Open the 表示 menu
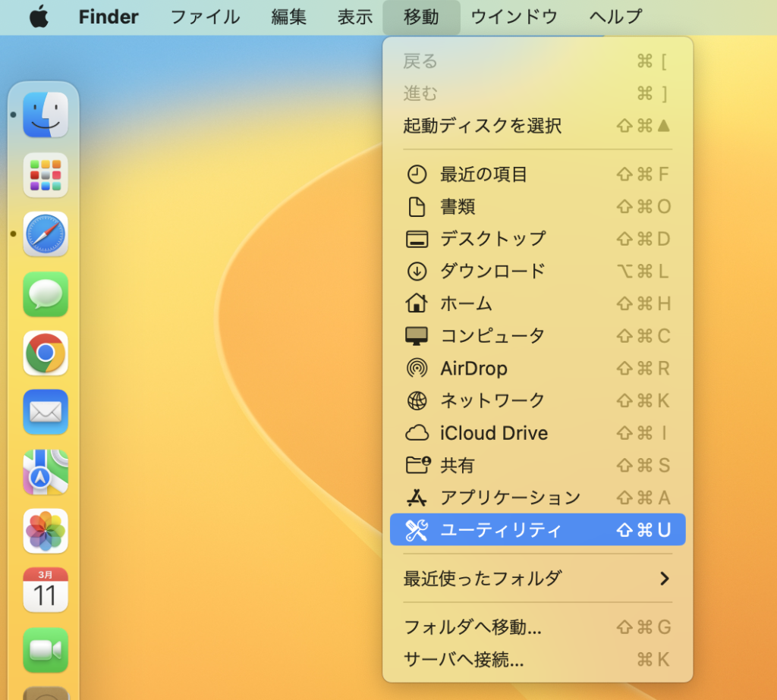The image size is (777, 700). (355, 17)
